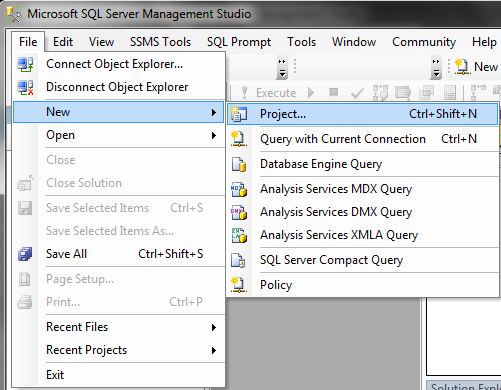This screenshot has height=390, width=501.
Task: Choose SQL Server Compact Query
Action: (363, 260)
